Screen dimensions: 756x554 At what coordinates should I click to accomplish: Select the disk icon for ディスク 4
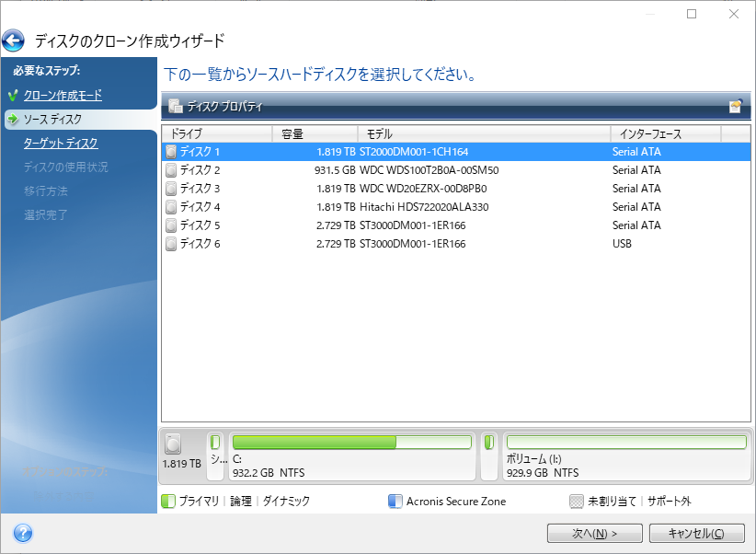pyautogui.click(x=171, y=207)
